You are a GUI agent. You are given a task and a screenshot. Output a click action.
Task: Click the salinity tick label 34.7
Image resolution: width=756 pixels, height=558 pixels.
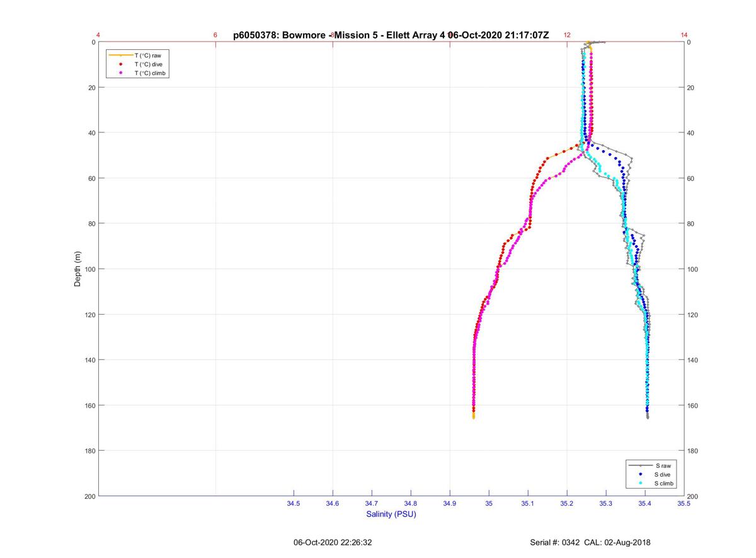(x=372, y=503)
